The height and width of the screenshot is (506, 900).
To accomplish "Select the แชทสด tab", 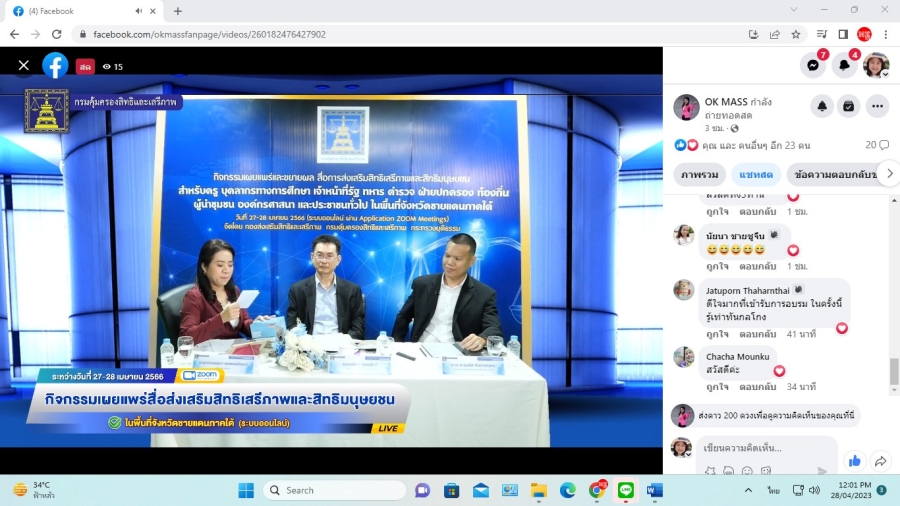I will (x=756, y=174).
